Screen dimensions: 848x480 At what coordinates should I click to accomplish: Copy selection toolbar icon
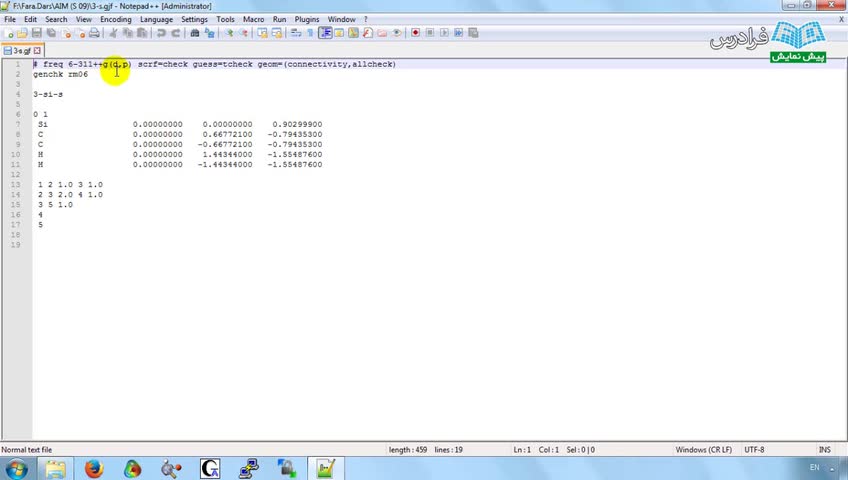(x=128, y=34)
